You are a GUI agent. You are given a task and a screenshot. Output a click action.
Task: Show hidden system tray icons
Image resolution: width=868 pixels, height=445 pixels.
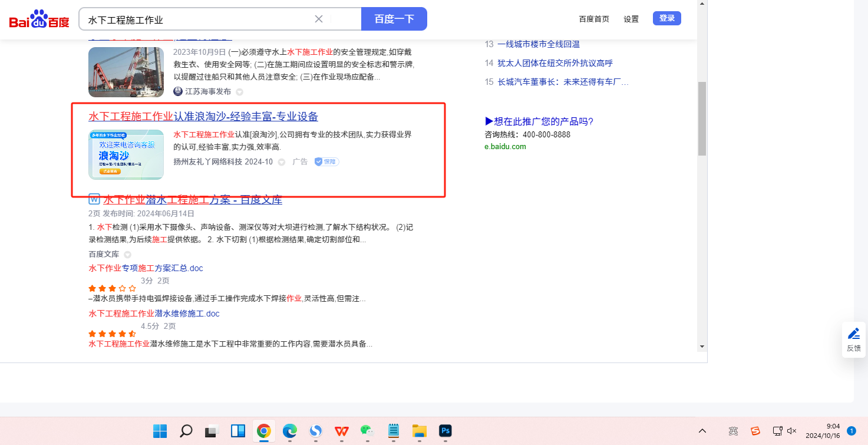(702, 431)
